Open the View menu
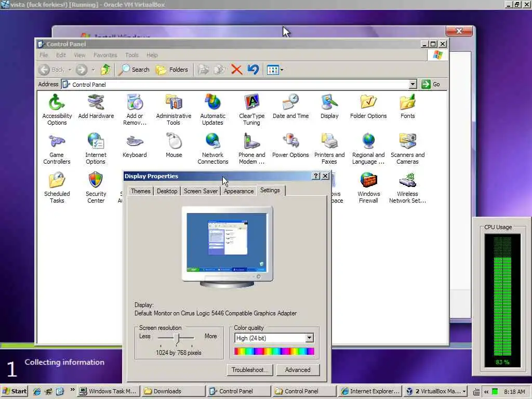 click(x=79, y=55)
